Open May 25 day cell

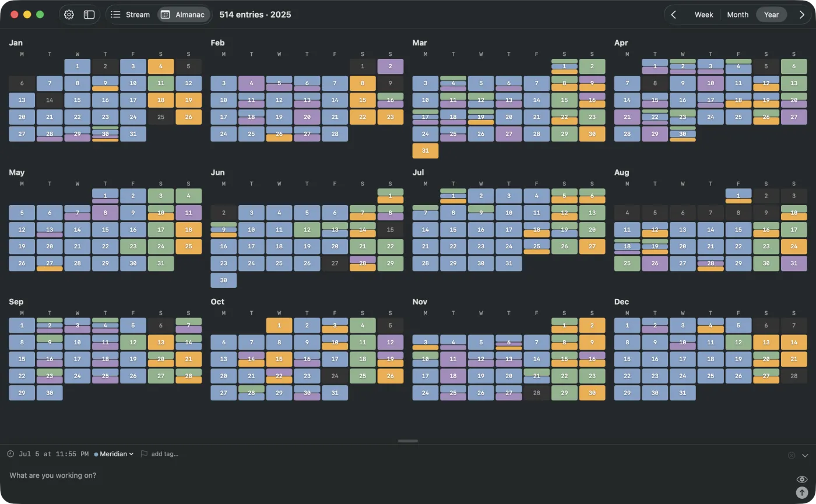point(189,246)
